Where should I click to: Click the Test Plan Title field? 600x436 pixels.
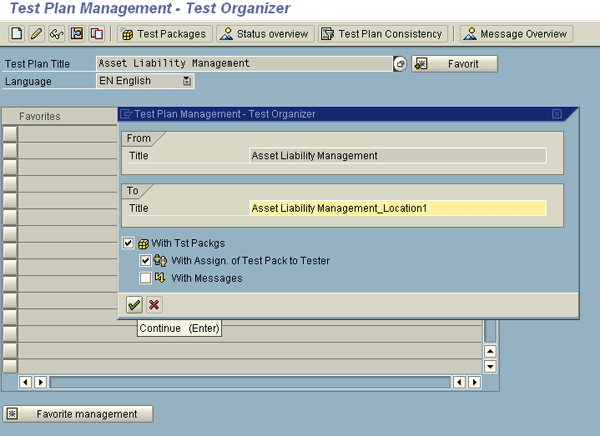(x=244, y=64)
